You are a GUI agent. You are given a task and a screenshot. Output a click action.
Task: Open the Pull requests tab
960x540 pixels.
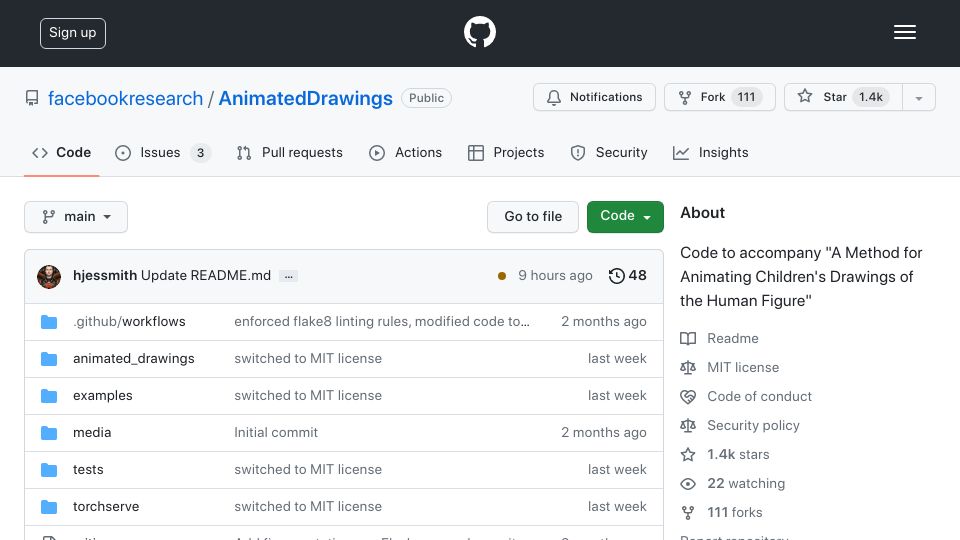click(x=290, y=152)
